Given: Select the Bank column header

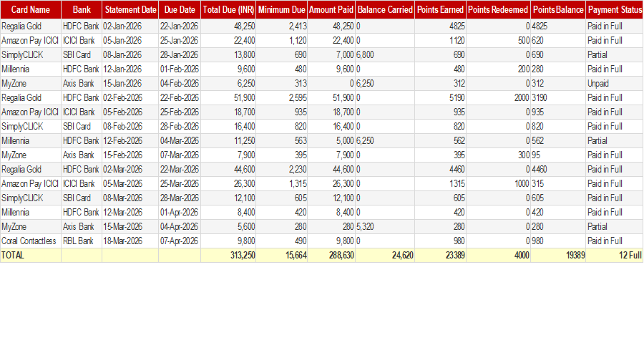Looking at the screenshot, I should coord(82,10).
